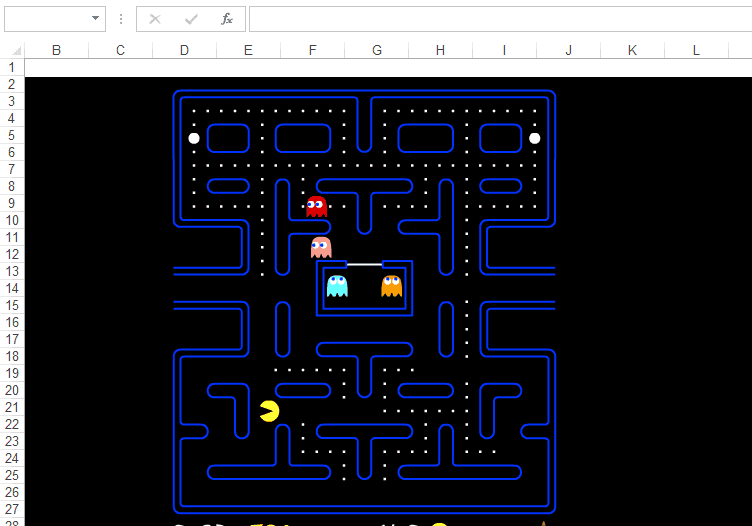
Task: Click the formula bar options dots
Action: (121, 19)
